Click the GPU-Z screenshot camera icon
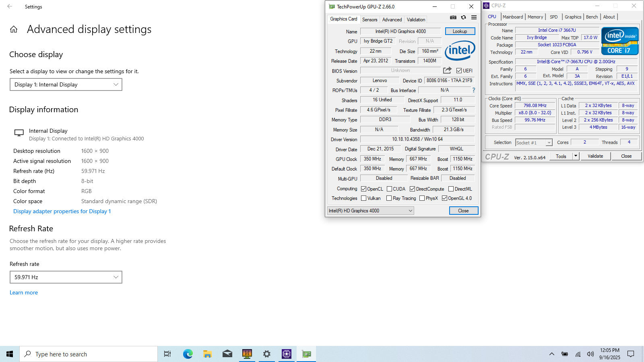644x362 pixels. 453,17
